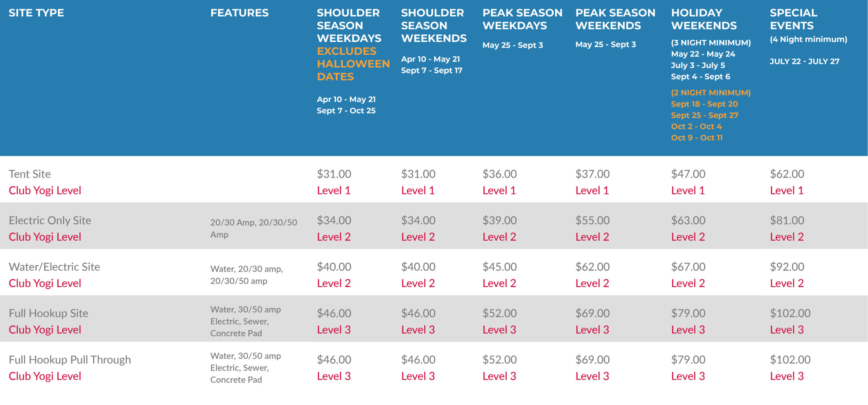Viewport: 868px width, 405px height.
Task: Click the SPECIAL EVENTS column header
Action: [x=793, y=19]
